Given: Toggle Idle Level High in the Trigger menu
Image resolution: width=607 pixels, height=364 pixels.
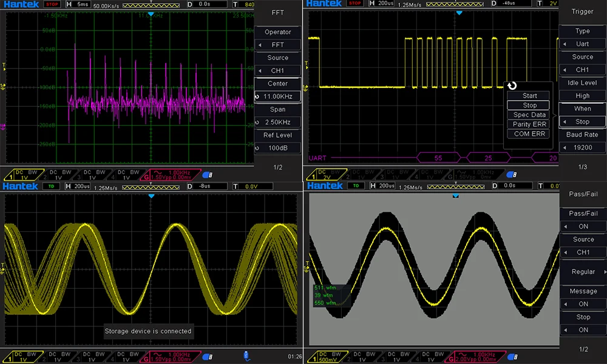Looking at the screenshot, I should click(582, 95).
